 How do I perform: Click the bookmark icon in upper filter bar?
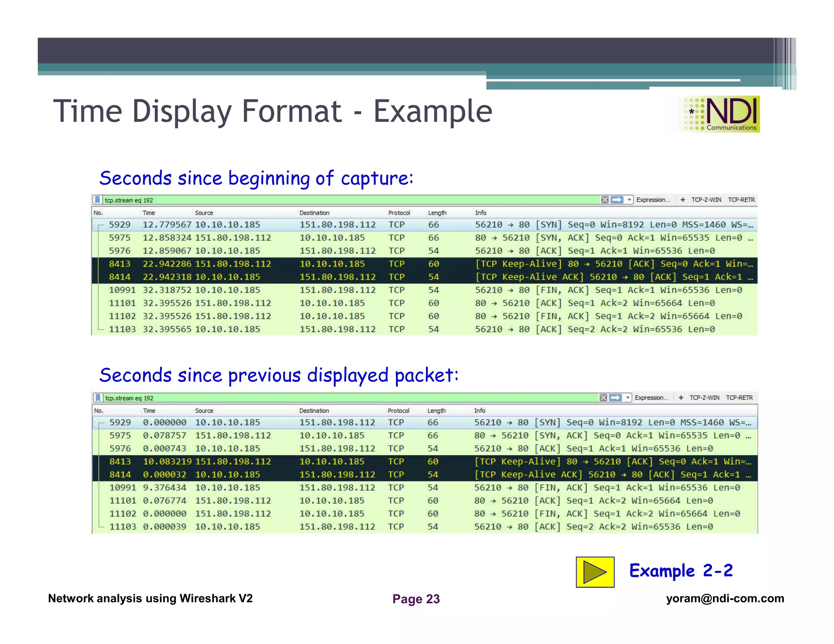97,200
